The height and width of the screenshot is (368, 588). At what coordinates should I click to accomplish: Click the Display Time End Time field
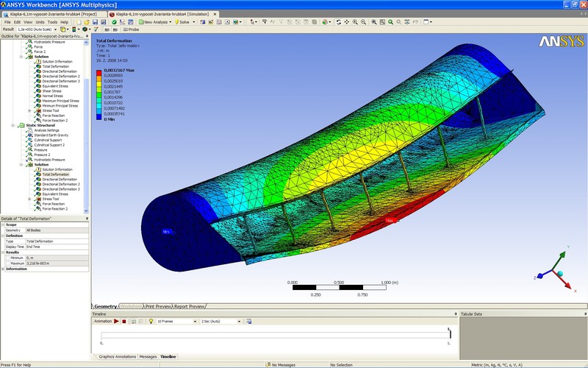[57, 247]
